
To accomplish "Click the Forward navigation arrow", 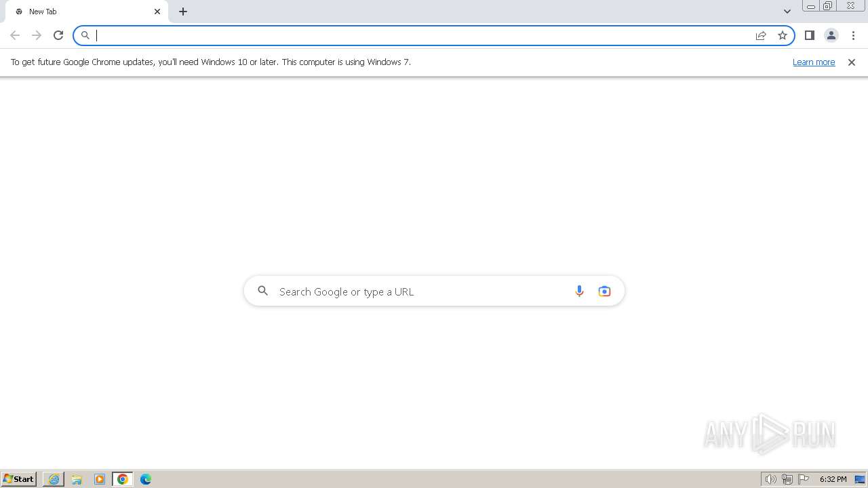I will coord(37,35).
